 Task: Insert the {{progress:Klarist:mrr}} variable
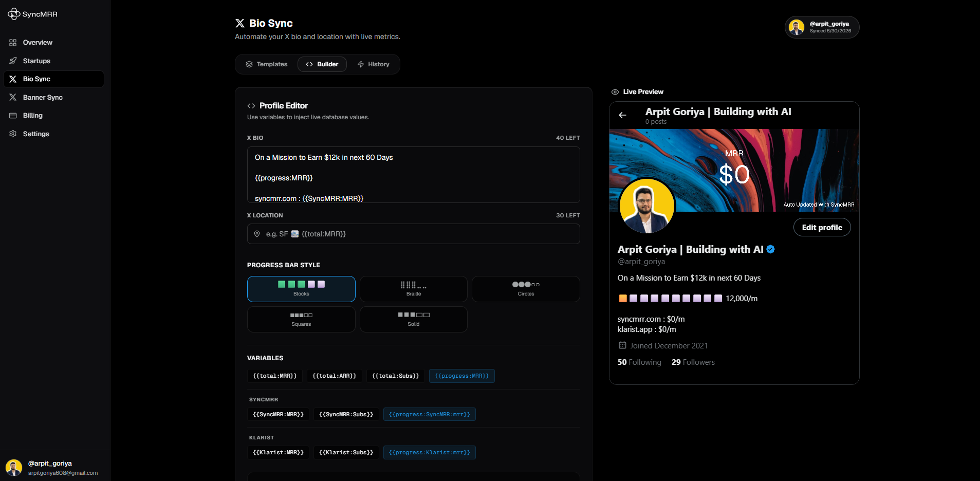click(x=430, y=452)
